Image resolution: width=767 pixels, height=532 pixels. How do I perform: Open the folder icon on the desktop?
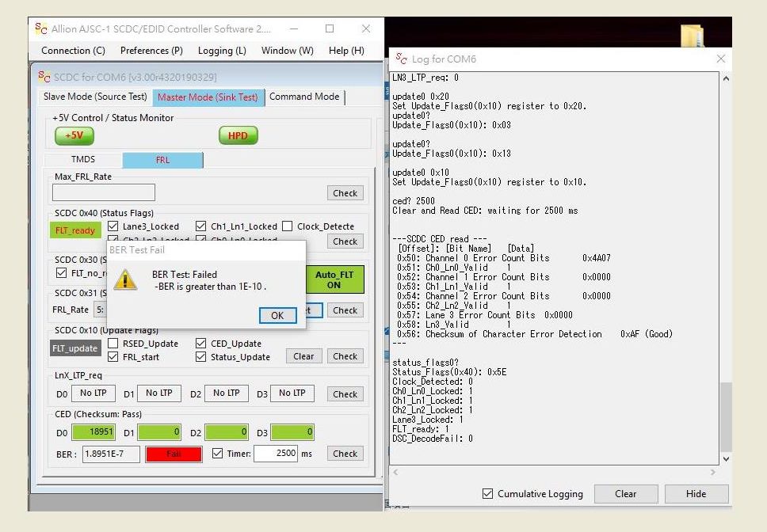pyautogui.click(x=692, y=36)
